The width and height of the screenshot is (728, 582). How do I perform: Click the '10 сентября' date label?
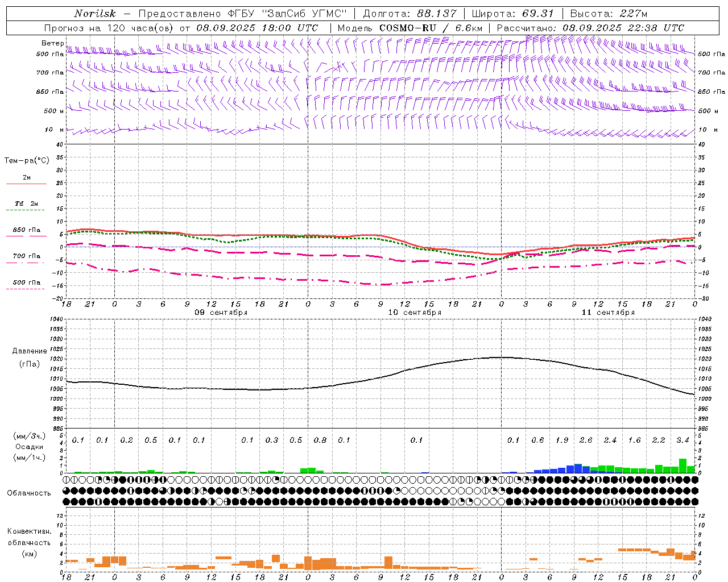[x=415, y=313]
